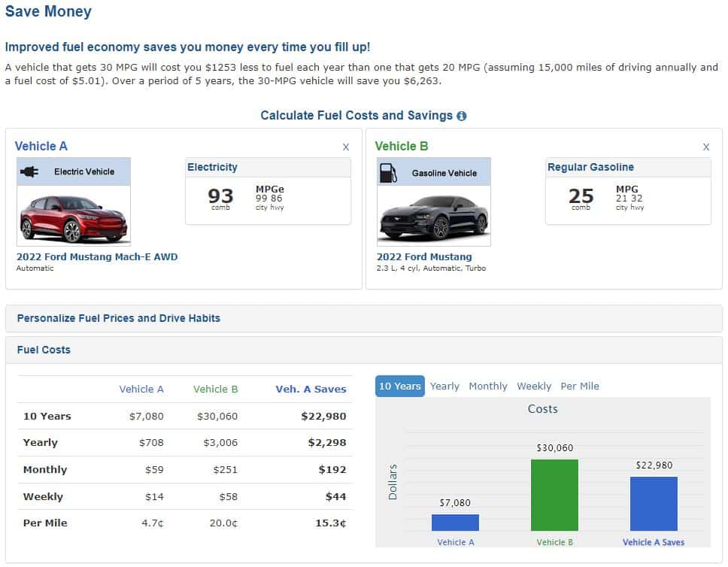Image resolution: width=728 pixels, height=567 pixels.
Task: Click the Costs chart title
Action: [542, 409]
